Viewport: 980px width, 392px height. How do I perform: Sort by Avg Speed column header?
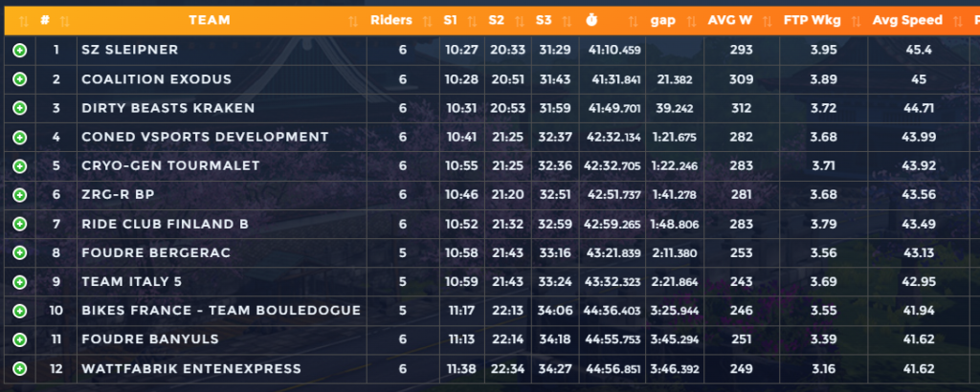tap(907, 20)
